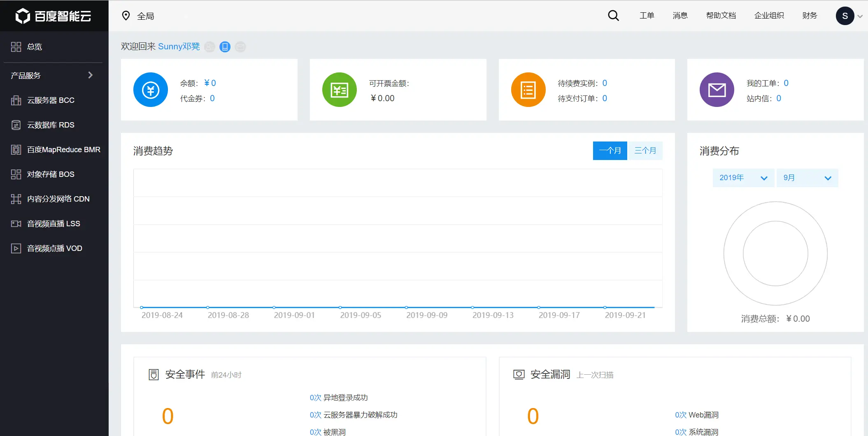This screenshot has height=436, width=868.
Task: Click the blue yen balance icon
Action: pyautogui.click(x=151, y=90)
